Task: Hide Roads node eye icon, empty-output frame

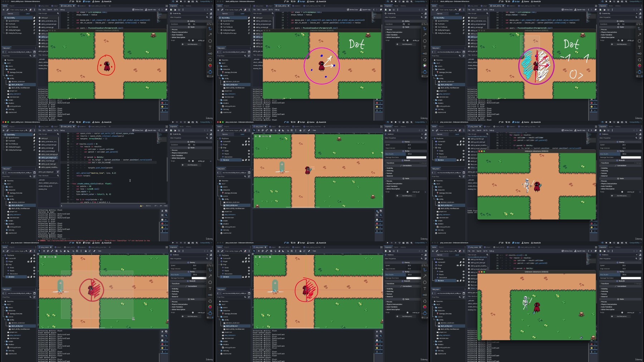Action: point(249,154)
